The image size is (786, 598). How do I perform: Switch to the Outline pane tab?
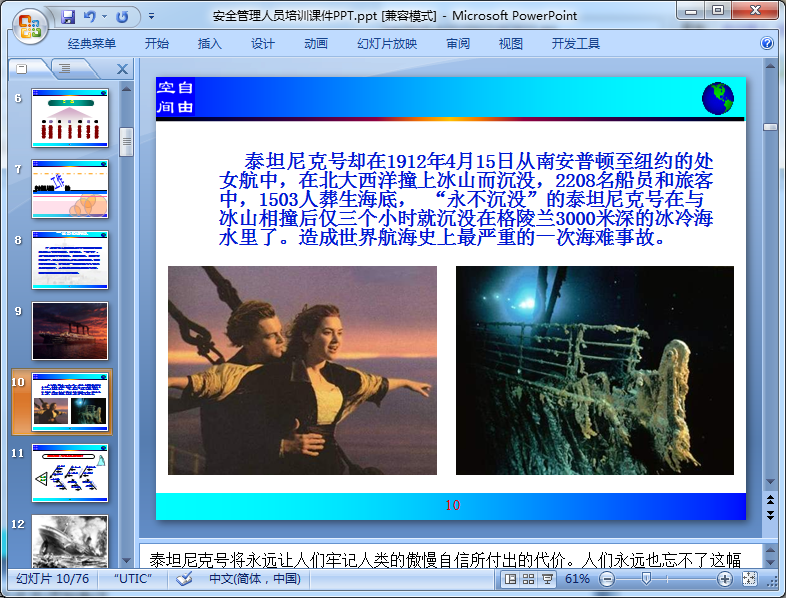[x=65, y=69]
